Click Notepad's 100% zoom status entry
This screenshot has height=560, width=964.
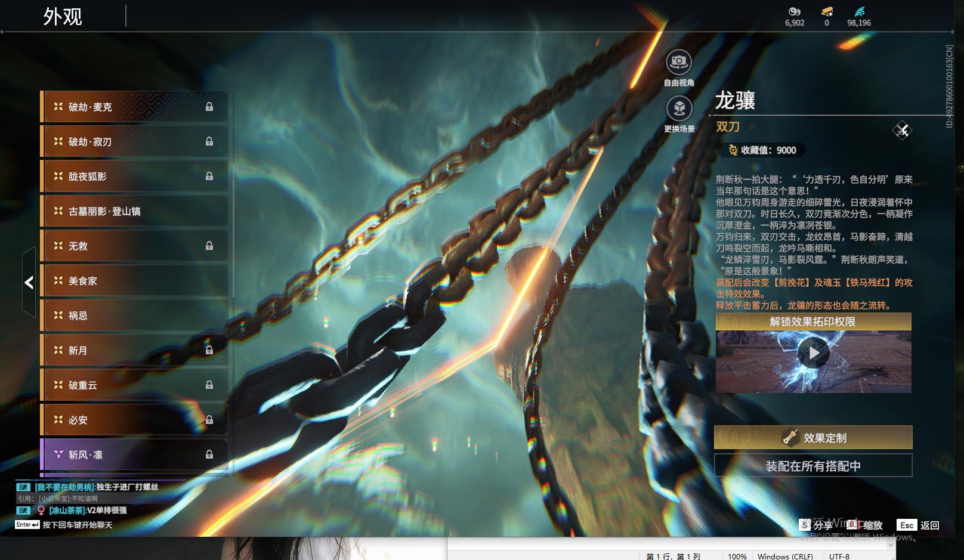point(737,556)
